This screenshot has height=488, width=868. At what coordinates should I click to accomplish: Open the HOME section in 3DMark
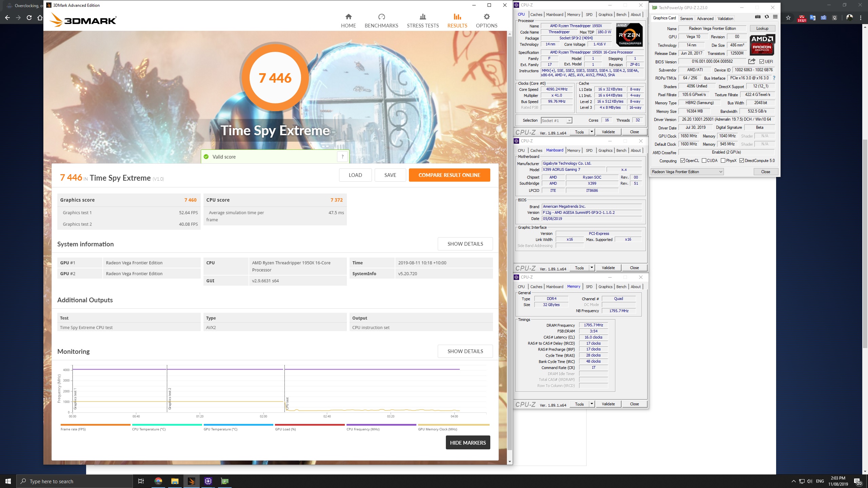(x=348, y=21)
